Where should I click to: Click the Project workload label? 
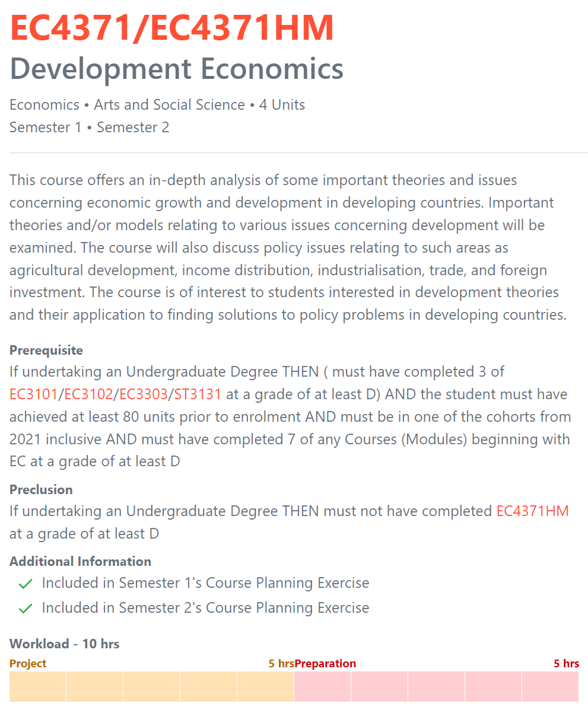pyautogui.click(x=28, y=664)
